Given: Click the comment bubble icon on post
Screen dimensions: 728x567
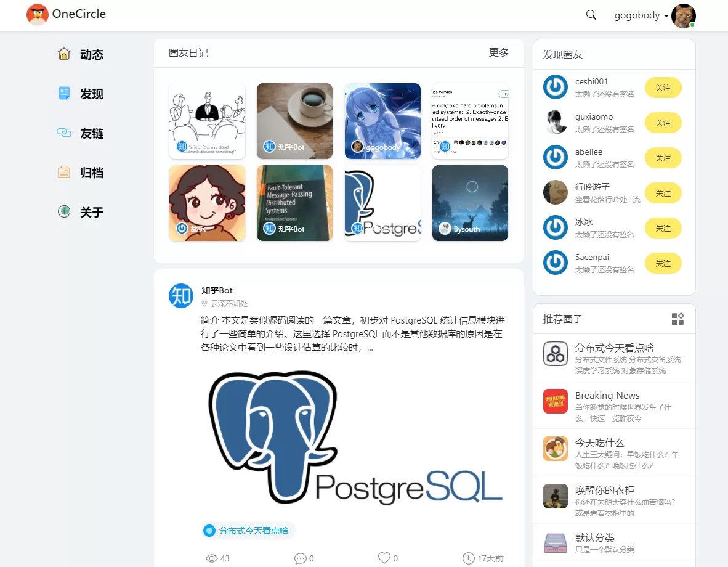Looking at the screenshot, I should [301, 558].
